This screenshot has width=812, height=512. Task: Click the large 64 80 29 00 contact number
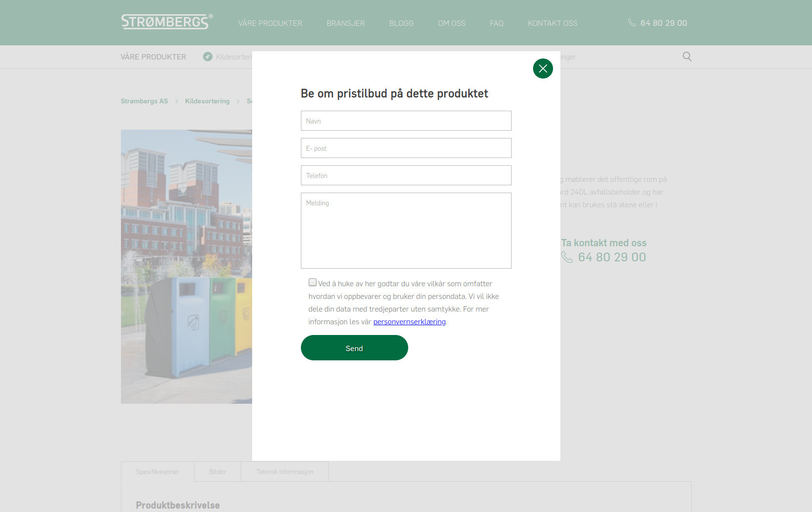tap(612, 257)
